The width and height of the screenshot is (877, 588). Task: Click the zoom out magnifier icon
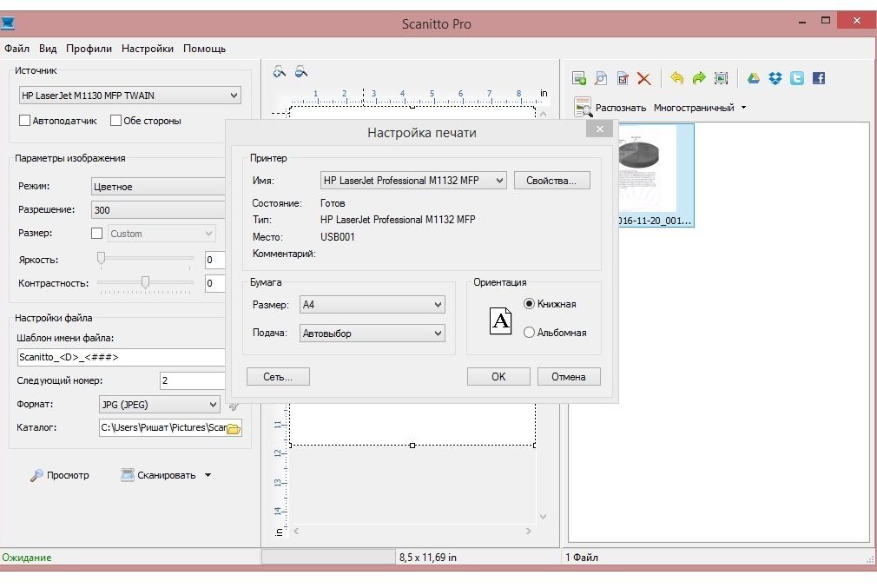[x=301, y=71]
